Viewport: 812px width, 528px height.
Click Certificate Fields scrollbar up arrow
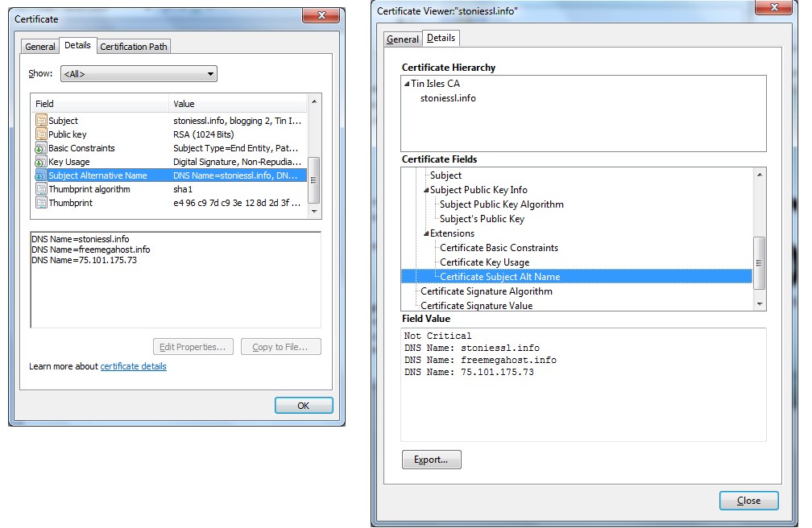tap(759, 175)
